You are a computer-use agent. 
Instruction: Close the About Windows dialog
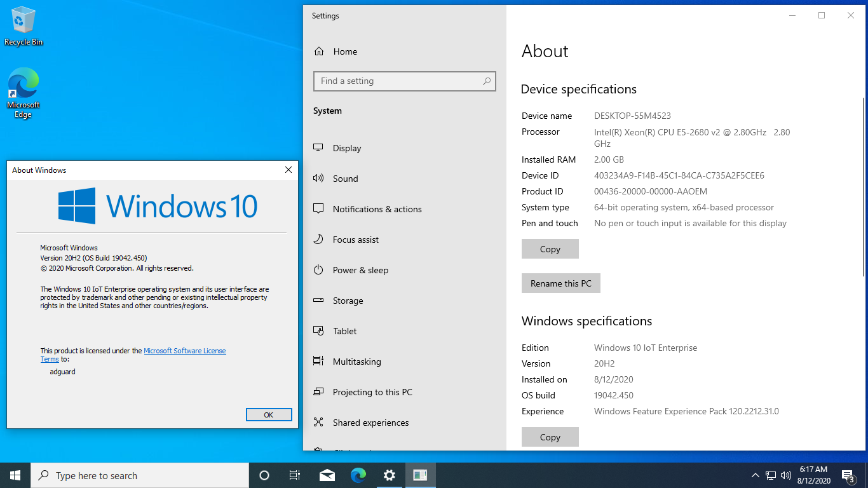pos(288,170)
